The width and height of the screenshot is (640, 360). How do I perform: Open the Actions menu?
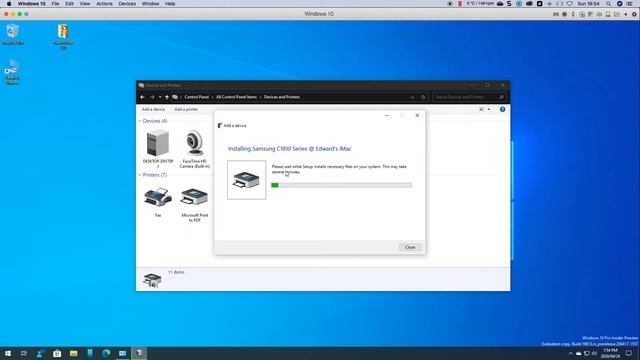click(104, 4)
